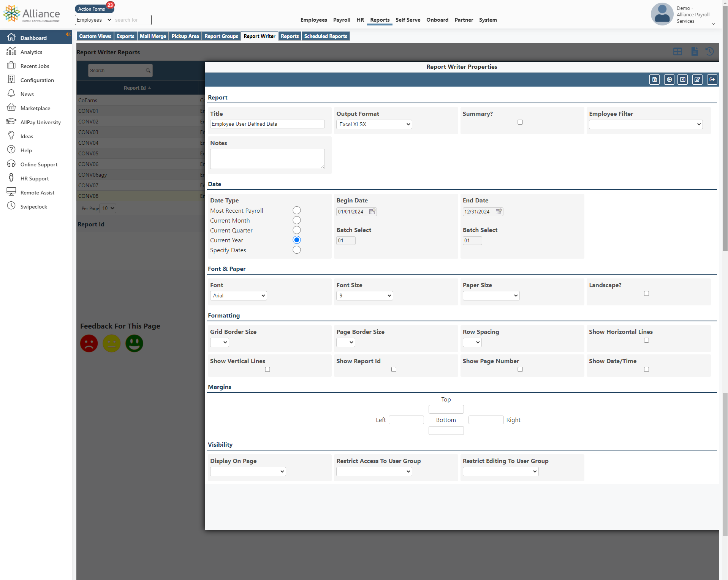Image resolution: width=728 pixels, height=580 pixels.
Task: Click the document icon near grid icon
Action: point(695,52)
